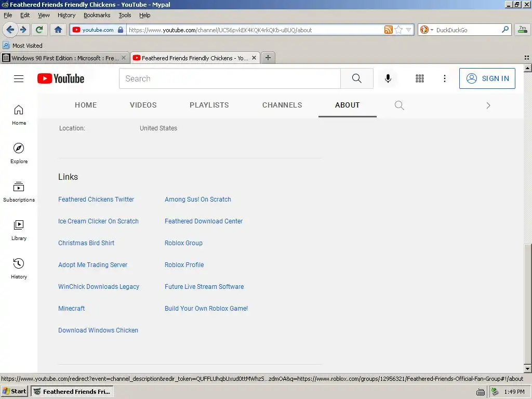The height and width of the screenshot is (399, 532).
Task: Open the View menu
Action: click(x=44, y=15)
